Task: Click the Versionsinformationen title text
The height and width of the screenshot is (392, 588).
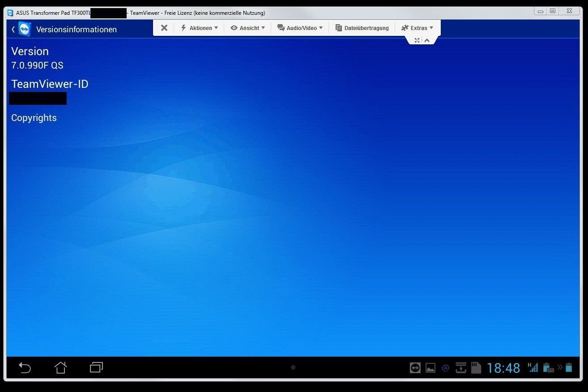Action: coord(77,30)
